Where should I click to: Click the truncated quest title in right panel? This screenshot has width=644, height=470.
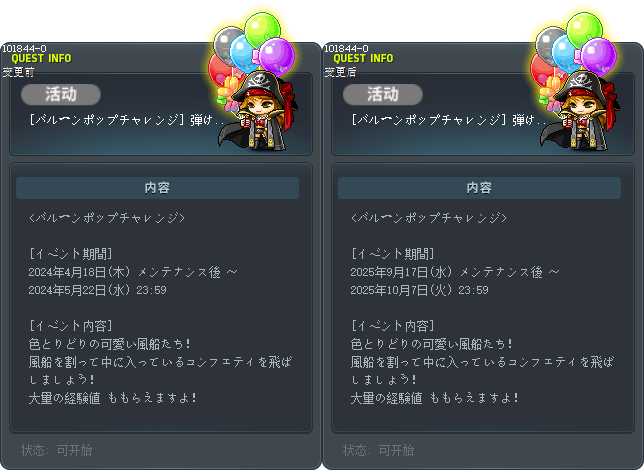tap(449, 120)
